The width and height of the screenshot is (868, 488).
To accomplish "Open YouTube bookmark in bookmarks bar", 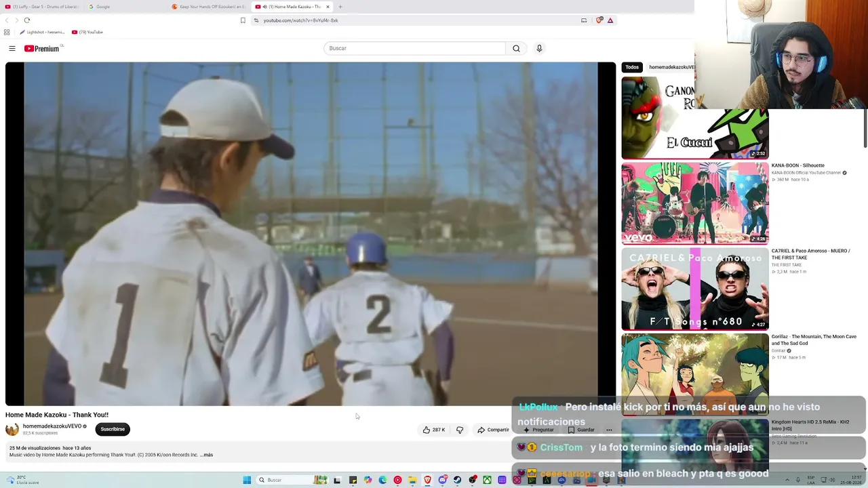I will (87, 32).
